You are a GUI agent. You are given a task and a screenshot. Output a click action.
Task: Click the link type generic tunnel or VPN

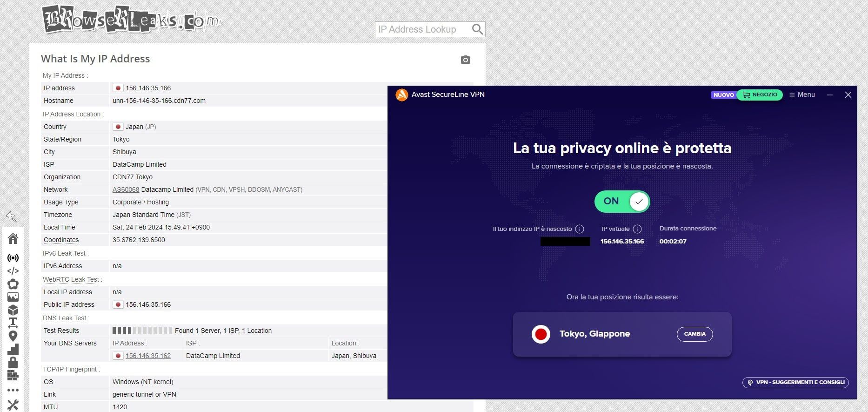click(144, 394)
